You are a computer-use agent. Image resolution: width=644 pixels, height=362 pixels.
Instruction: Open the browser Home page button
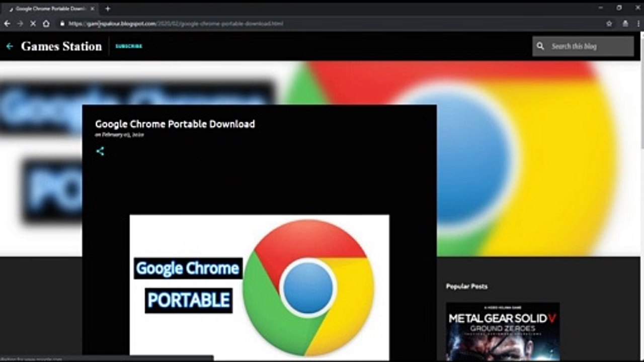point(46,24)
